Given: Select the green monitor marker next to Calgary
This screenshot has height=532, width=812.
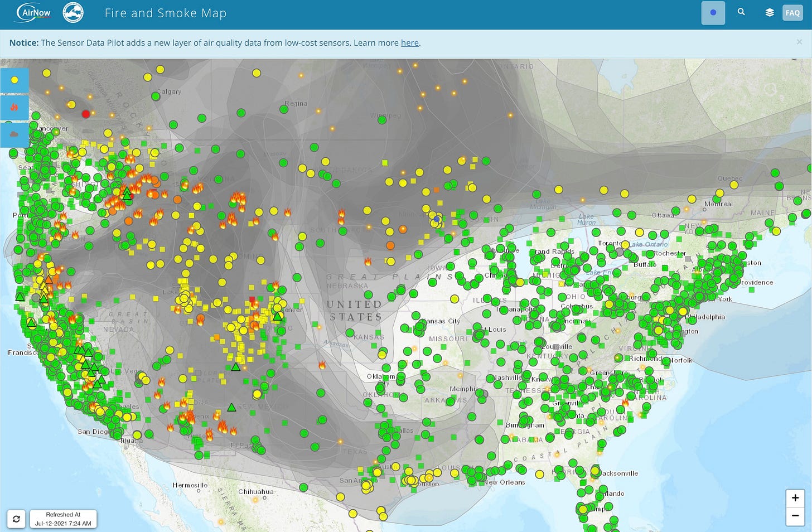Looking at the screenshot, I should pyautogui.click(x=156, y=96).
